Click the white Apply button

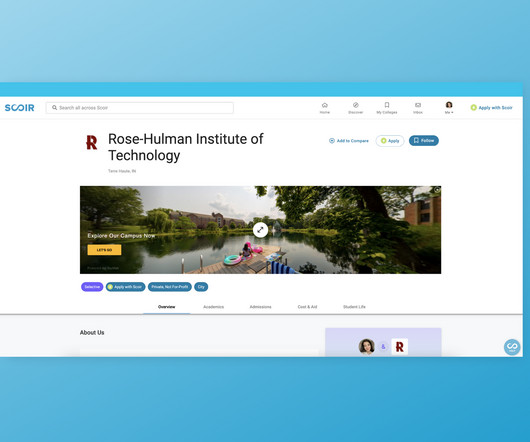[390, 141]
